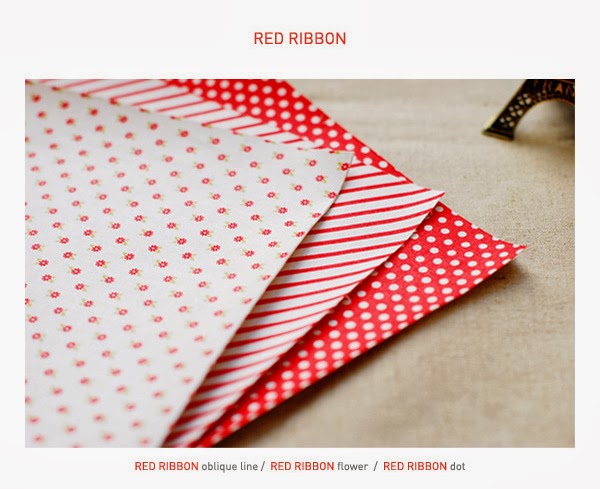Select the RED RIBBON oblique line caption
The image size is (600, 489).
pos(196,466)
